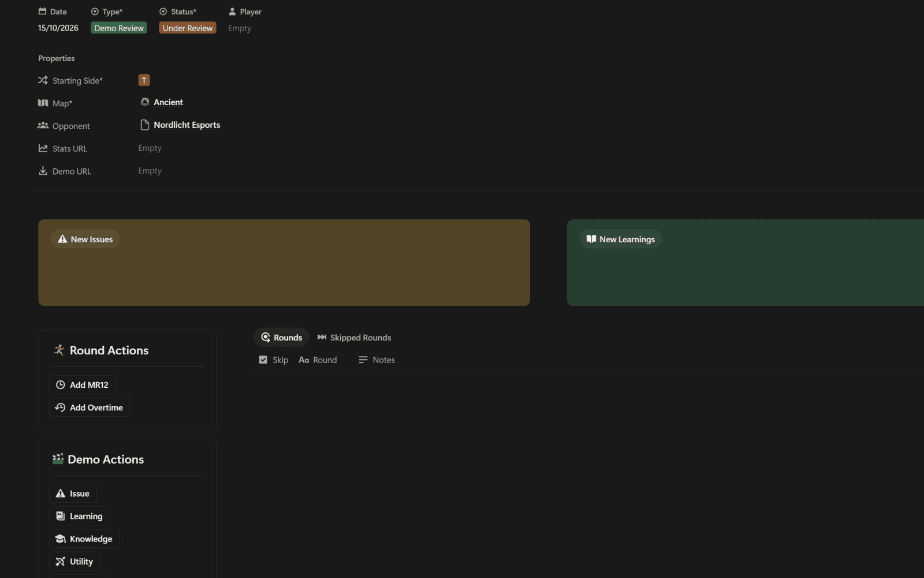The width and height of the screenshot is (924, 578).
Task: Click the Notes column header
Action: (377, 360)
